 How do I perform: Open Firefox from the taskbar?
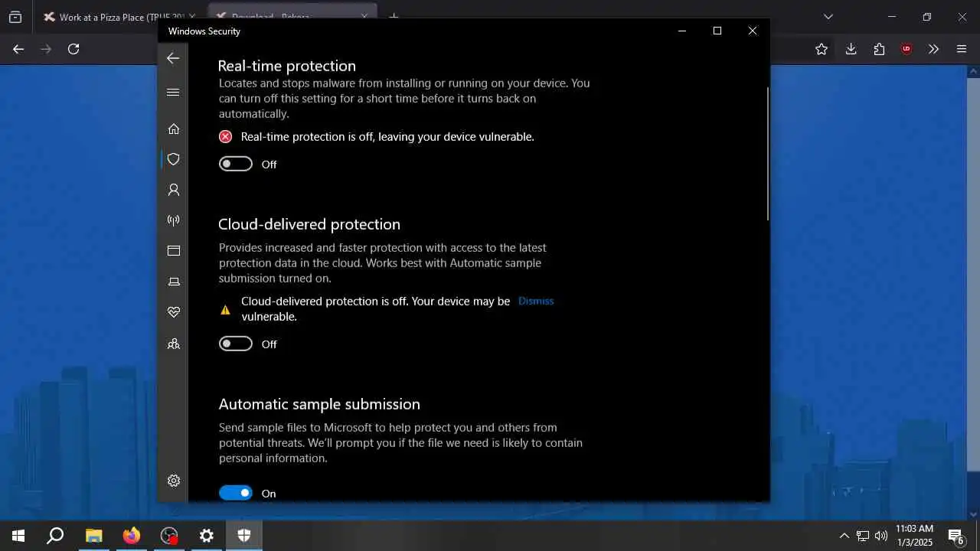132,536
